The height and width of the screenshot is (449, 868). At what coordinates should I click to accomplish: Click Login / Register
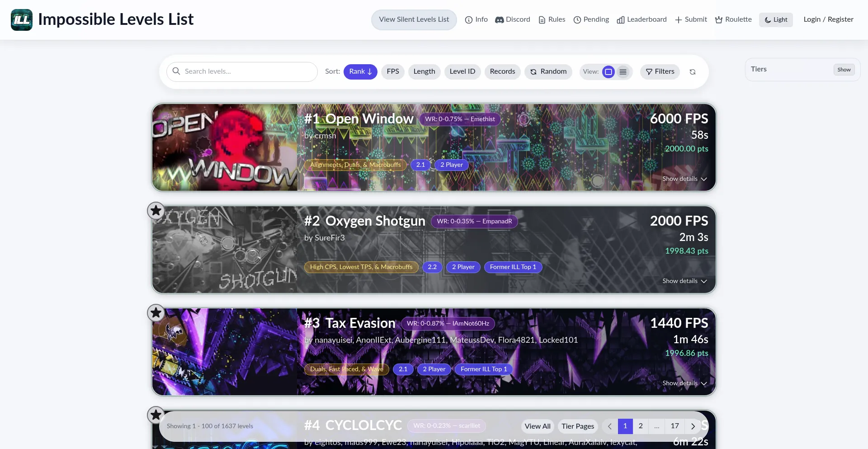click(828, 19)
